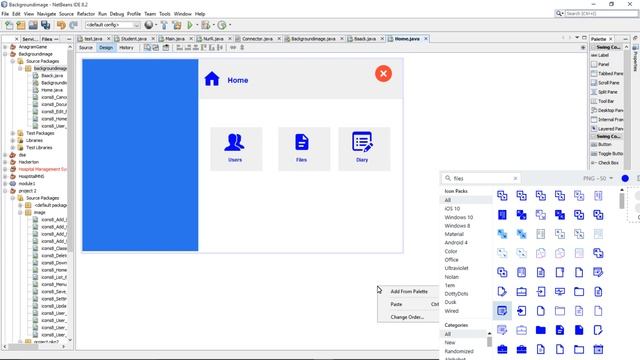Click the icon grid vertical scrollbar
The width and height of the screenshot is (640, 360).
(x=622, y=200)
